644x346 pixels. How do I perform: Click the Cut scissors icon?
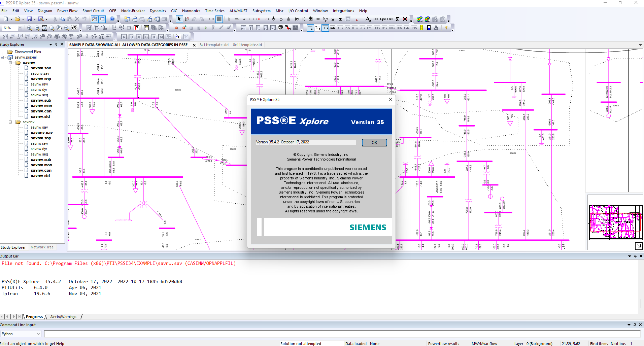click(55, 19)
